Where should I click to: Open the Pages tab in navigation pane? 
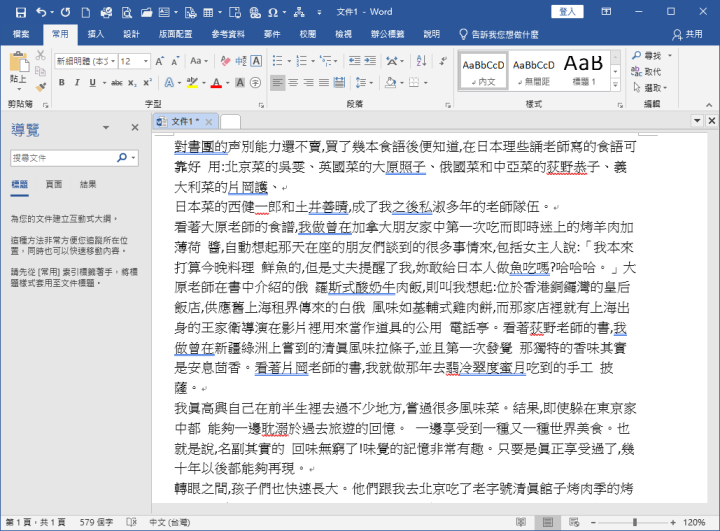54,185
